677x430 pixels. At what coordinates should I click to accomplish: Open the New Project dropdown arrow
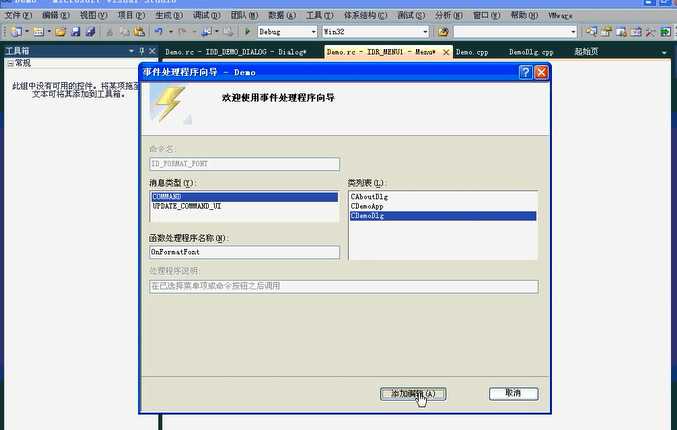pos(27,32)
